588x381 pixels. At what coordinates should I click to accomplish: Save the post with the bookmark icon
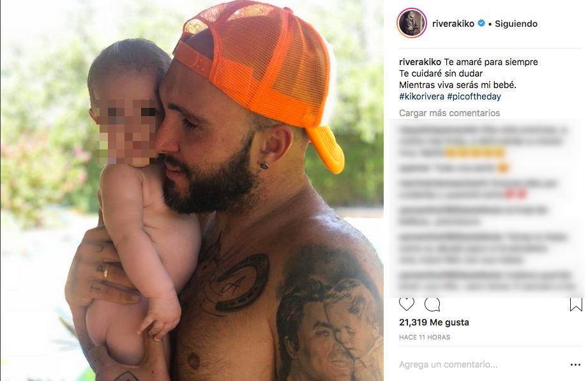point(576,304)
